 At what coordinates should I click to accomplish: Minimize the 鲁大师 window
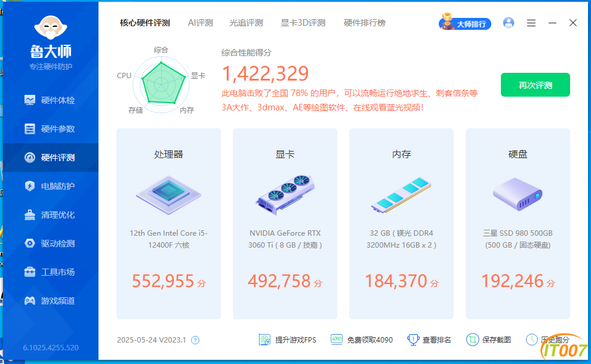click(552, 23)
